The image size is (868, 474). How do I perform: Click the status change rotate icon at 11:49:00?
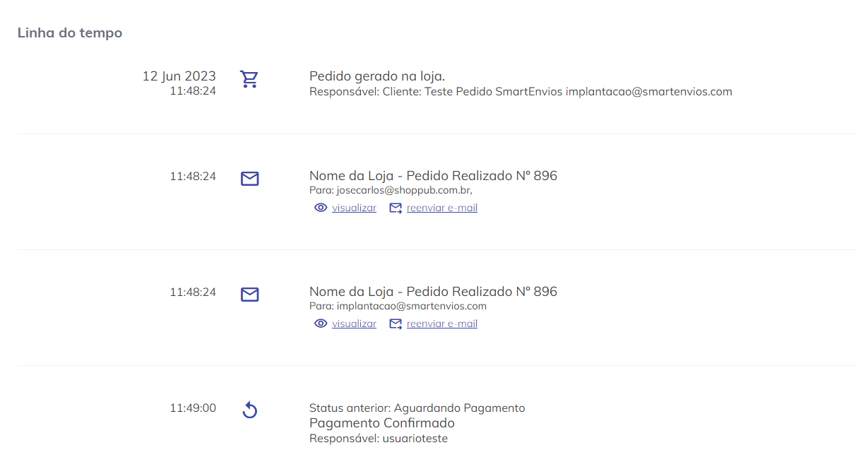click(250, 410)
